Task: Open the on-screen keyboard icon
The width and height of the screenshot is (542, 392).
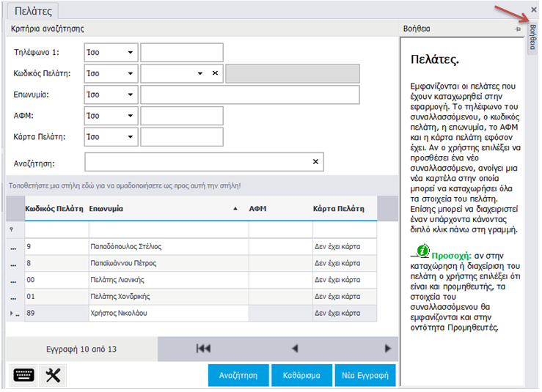Action: tap(23, 374)
